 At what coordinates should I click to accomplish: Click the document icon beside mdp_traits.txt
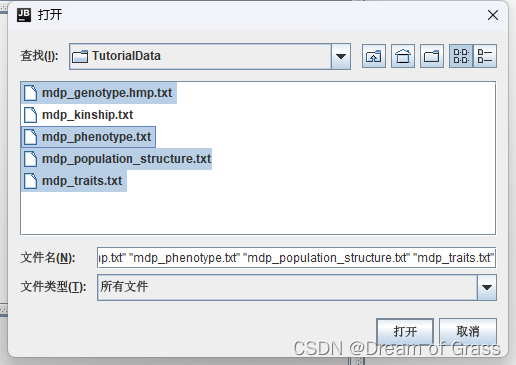pyautogui.click(x=31, y=181)
